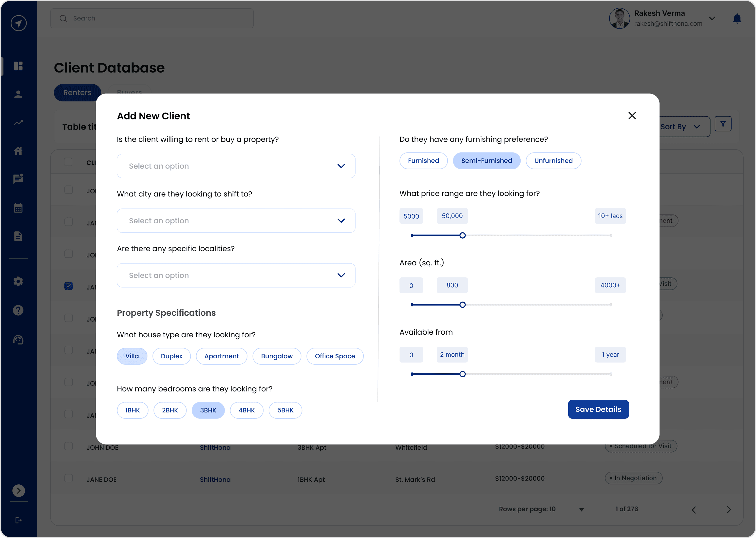
Task: Close the Add New Client dialog
Action: [x=632, y=115]
